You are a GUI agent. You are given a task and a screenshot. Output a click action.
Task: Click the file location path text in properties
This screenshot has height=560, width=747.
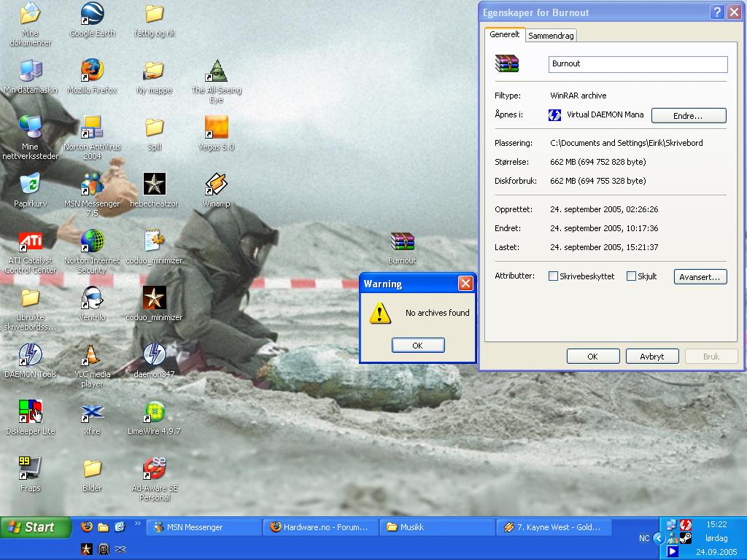627,143
